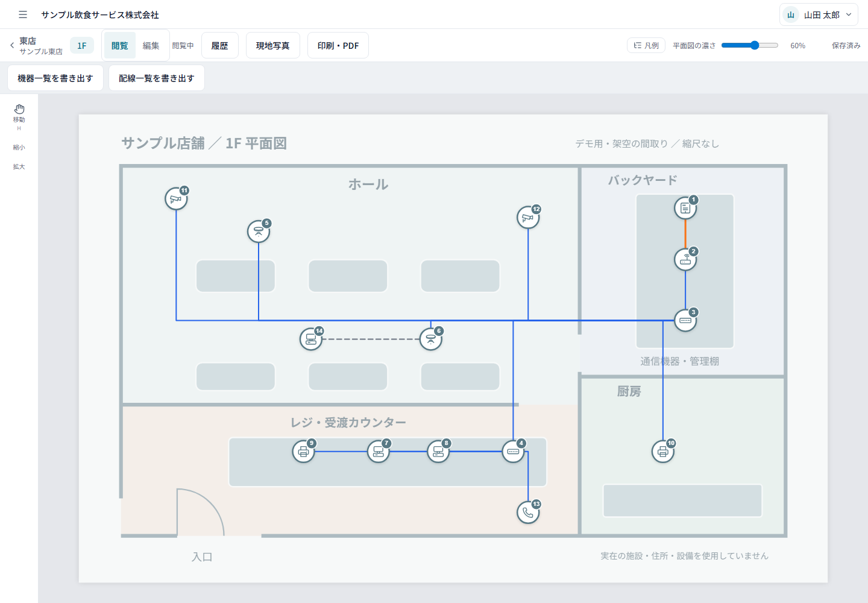Click the company name サンプル飲食サービス株式会社
868x603 pixels.
pyautogui.click(x=100, y=14)
